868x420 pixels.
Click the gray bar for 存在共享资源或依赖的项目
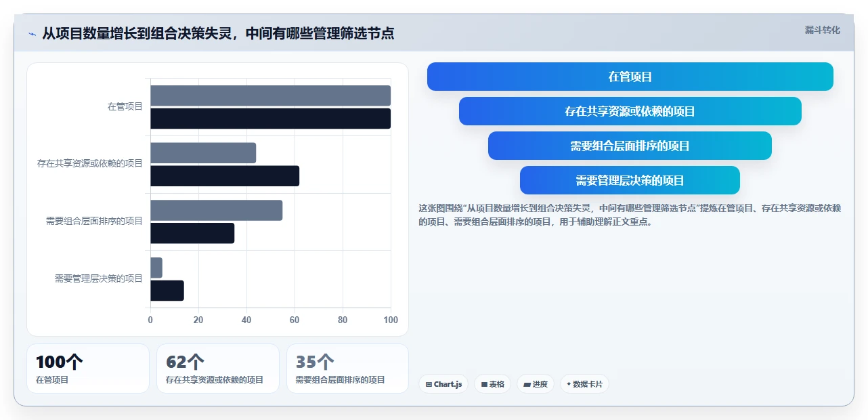point(203,152)
